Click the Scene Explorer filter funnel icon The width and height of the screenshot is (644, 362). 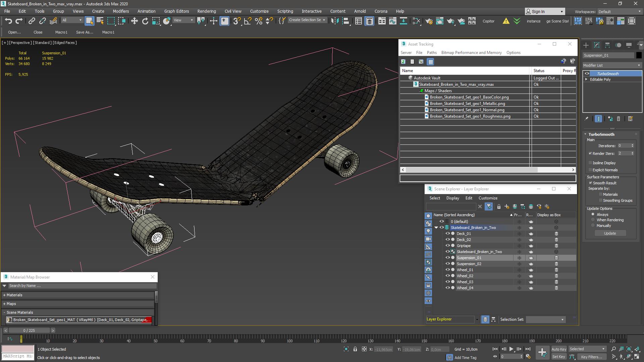click(x=489, y=206)
